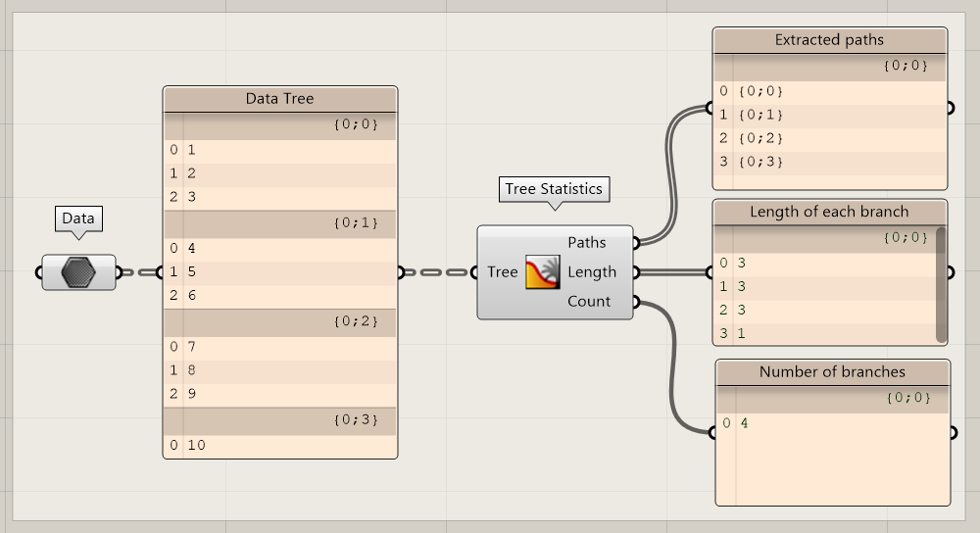Click the Tree Statistics component icon
Screen dimensions: 980x533
click(x=542, y=272)
